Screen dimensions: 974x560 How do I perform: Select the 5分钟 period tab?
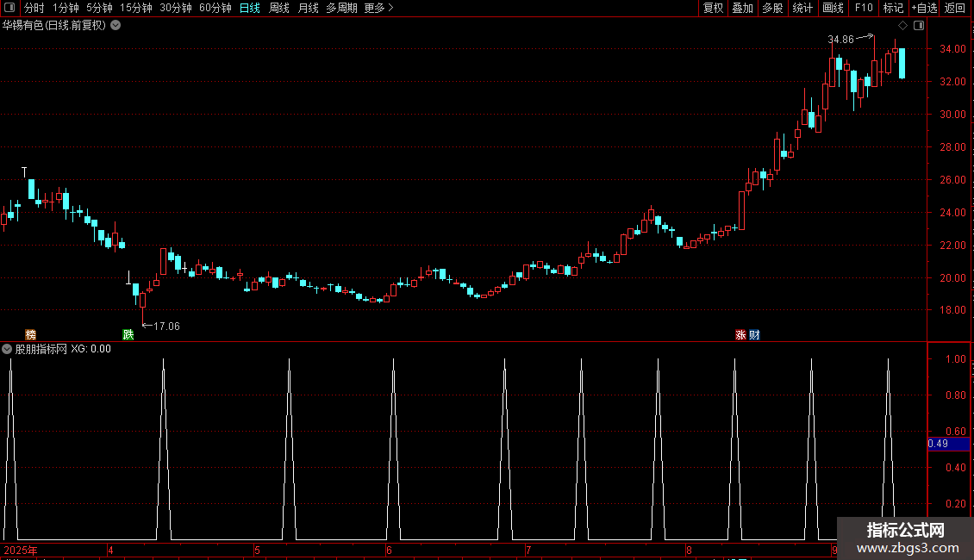[x=99, y=8]
